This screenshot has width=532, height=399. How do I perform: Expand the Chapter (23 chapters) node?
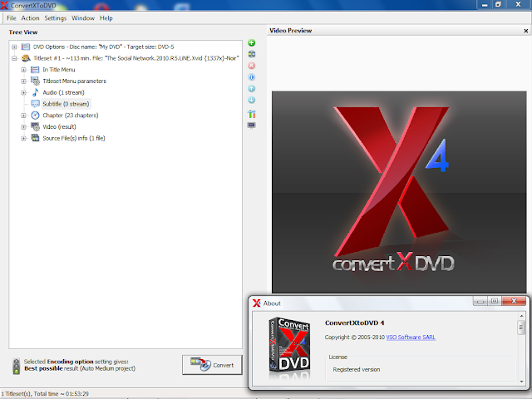pos(23,116)
